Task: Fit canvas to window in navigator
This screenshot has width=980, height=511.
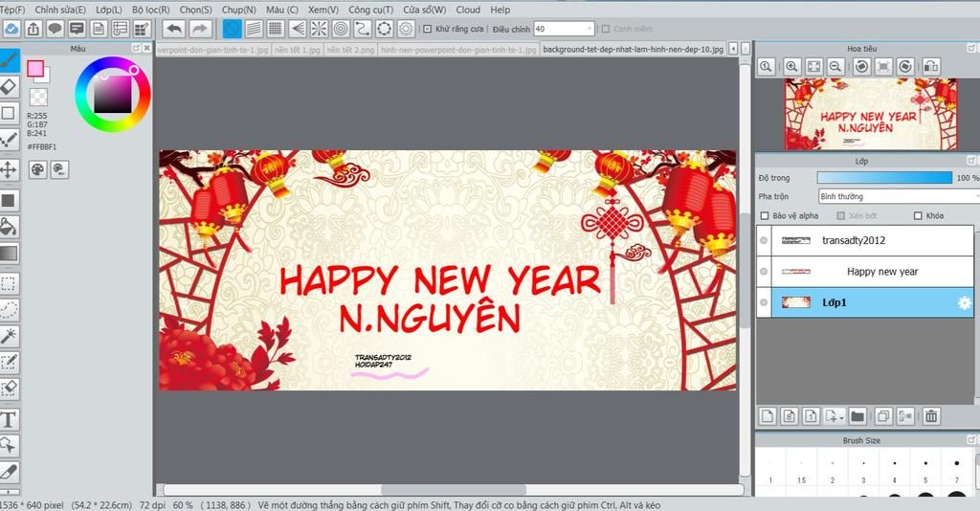Action: [813, 67]
